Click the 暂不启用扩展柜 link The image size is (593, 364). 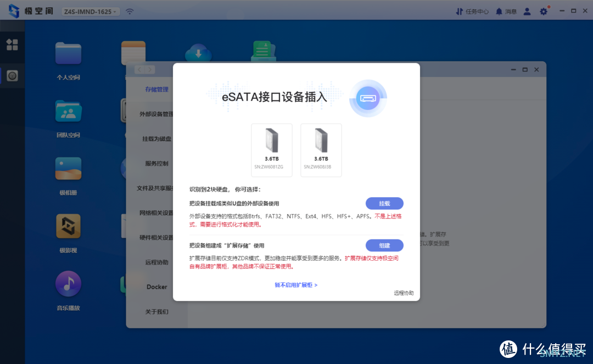296,285
